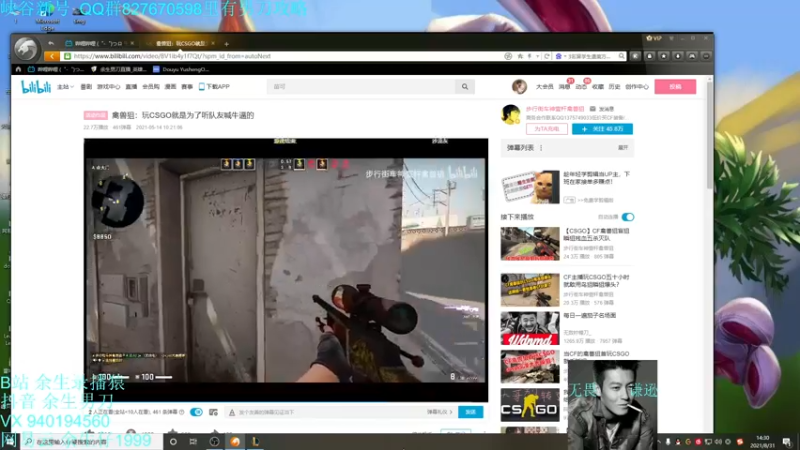Click the VIP icon in browser title bar

tap(654, 38)
